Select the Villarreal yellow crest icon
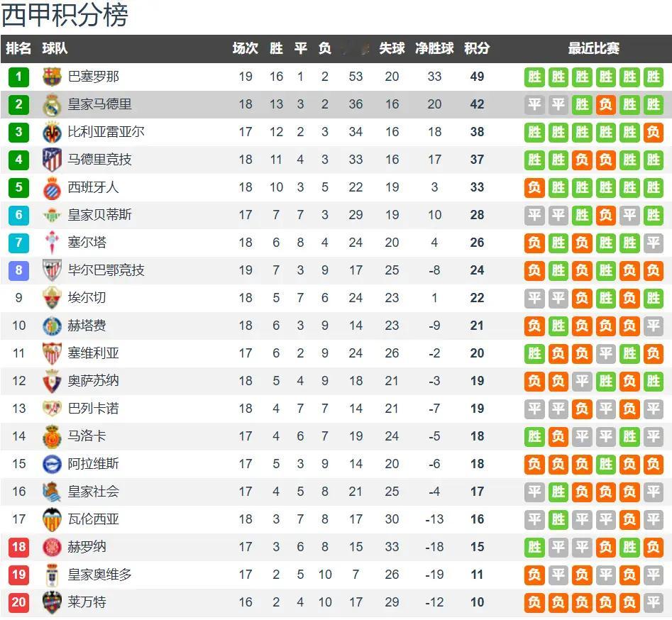This screenshot has width=672, height=620. pyautogui.click(x=52, y=132)
